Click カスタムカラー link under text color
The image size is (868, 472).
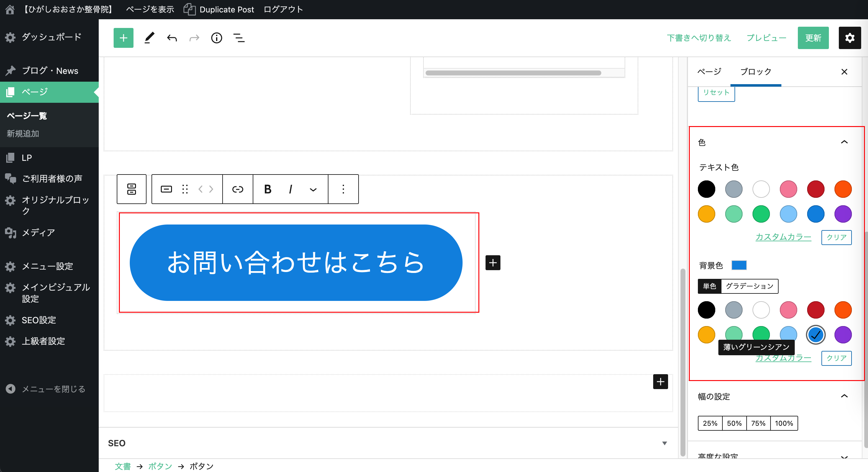(783, 237)
